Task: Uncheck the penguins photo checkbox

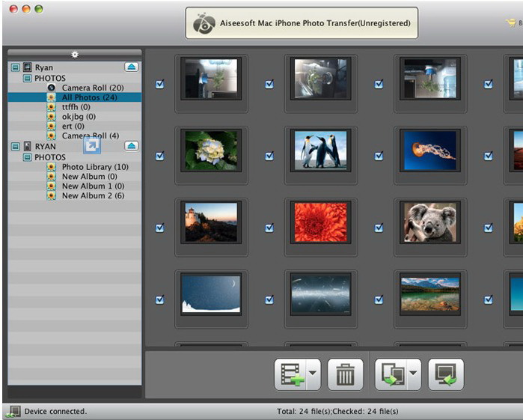Action: point(269,156)
